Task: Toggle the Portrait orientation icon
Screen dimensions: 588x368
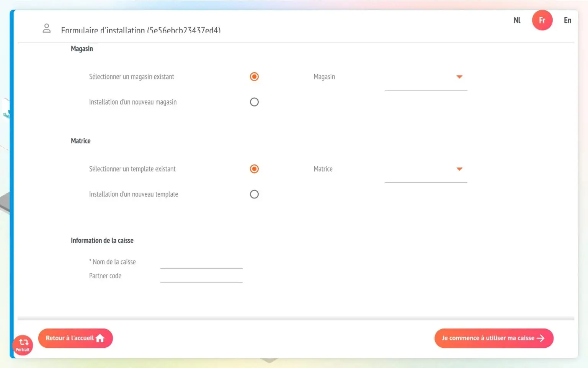Action: (x=23, y=345)
